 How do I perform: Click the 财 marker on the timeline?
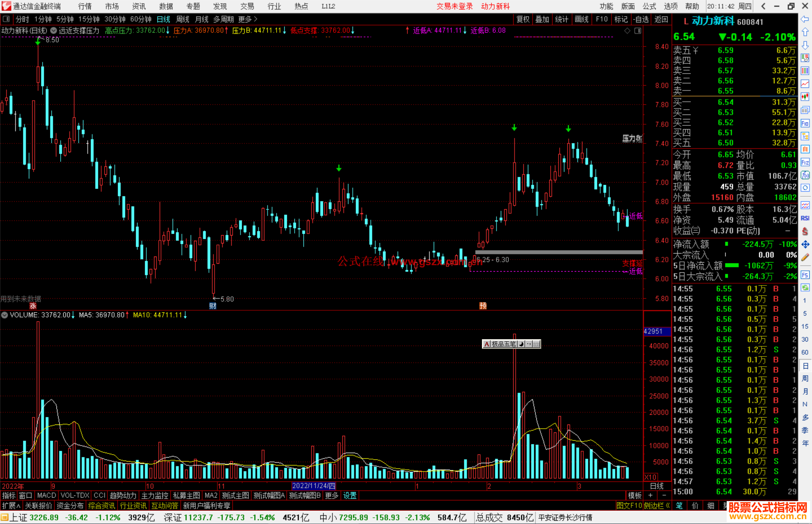point(213,306)
